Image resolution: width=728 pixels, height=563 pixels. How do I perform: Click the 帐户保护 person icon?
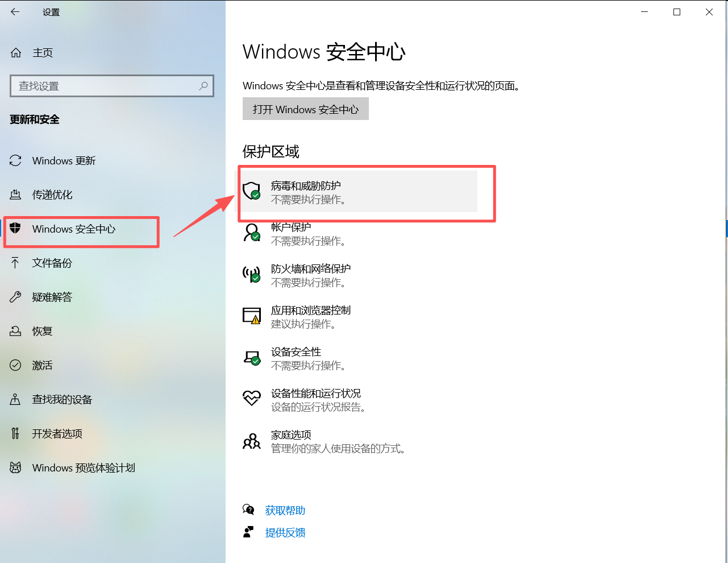tap(252, 233)
